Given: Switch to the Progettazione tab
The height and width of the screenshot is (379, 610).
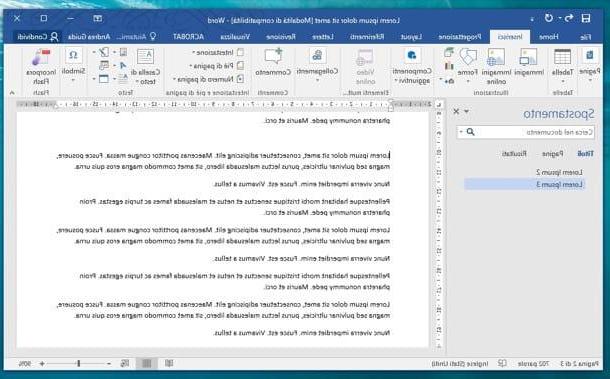Looking at the screenshot, I should [460, 37].
